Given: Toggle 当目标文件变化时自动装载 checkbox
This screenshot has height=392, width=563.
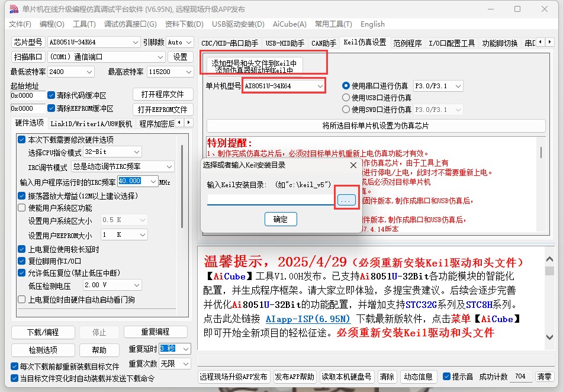Looking at the screenshot, I should tap(14, 378).
